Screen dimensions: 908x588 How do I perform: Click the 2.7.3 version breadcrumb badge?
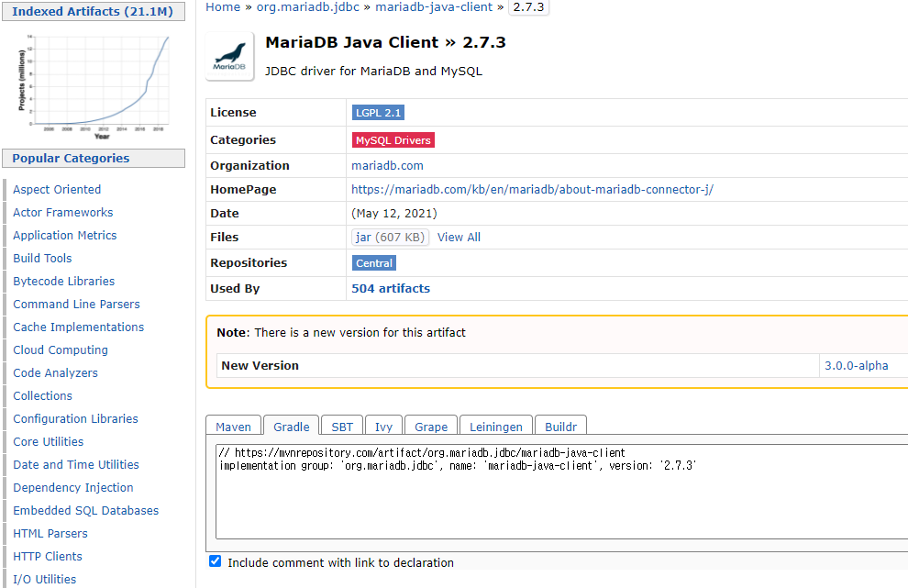[528, 7]
